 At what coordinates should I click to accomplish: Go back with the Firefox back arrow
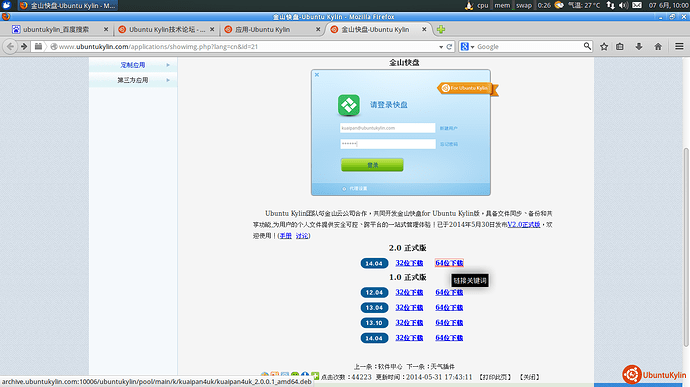tap(10, 46)
